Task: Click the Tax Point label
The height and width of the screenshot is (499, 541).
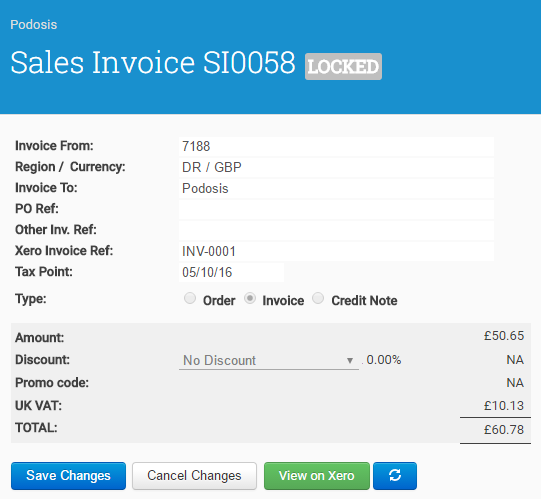Action: click(x=44, y=272)
